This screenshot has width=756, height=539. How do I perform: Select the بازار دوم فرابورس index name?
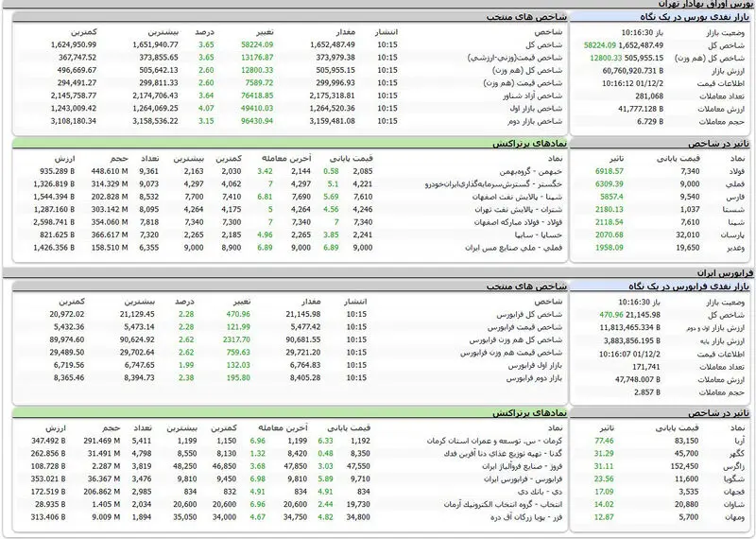(x=534, y=378)
